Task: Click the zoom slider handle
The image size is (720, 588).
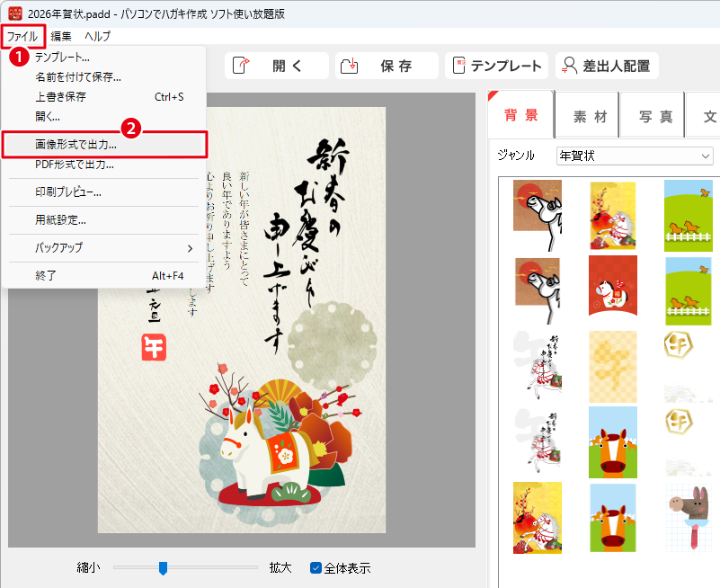Action: point(163,567)
